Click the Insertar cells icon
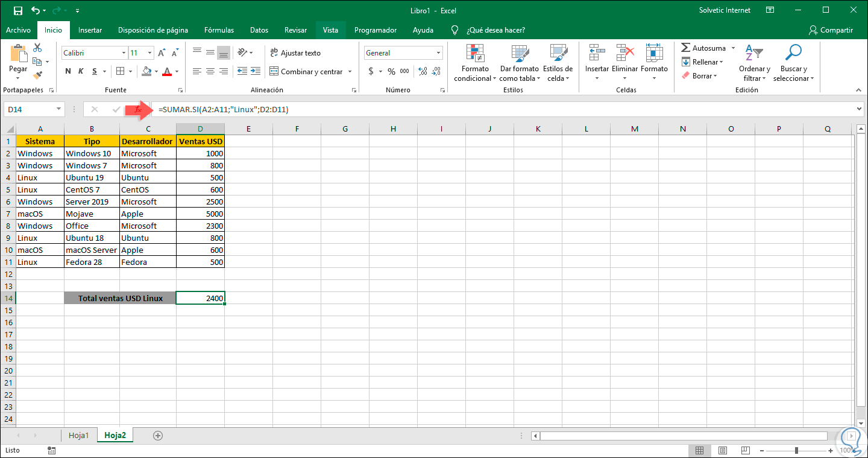The height and width of the screenshot is (458, 868). click(x=596, y=57)
